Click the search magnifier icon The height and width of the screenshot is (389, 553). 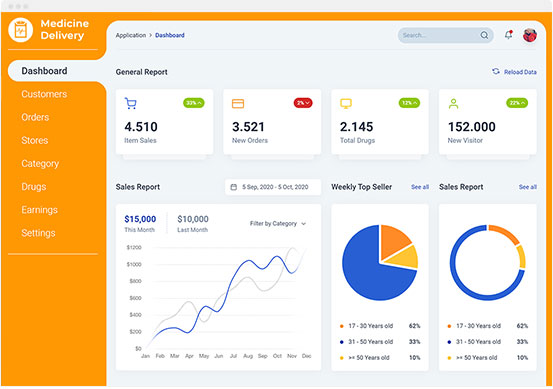click(x=484, y=35)
